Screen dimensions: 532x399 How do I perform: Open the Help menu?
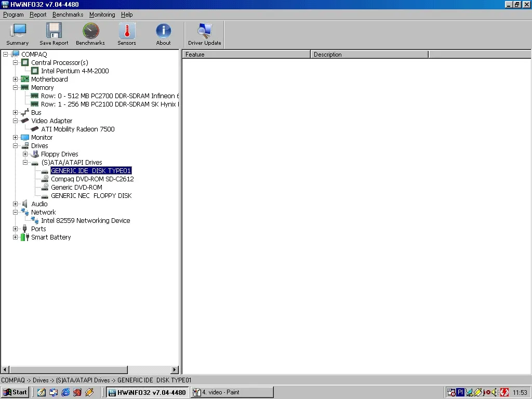click(127, 15)
